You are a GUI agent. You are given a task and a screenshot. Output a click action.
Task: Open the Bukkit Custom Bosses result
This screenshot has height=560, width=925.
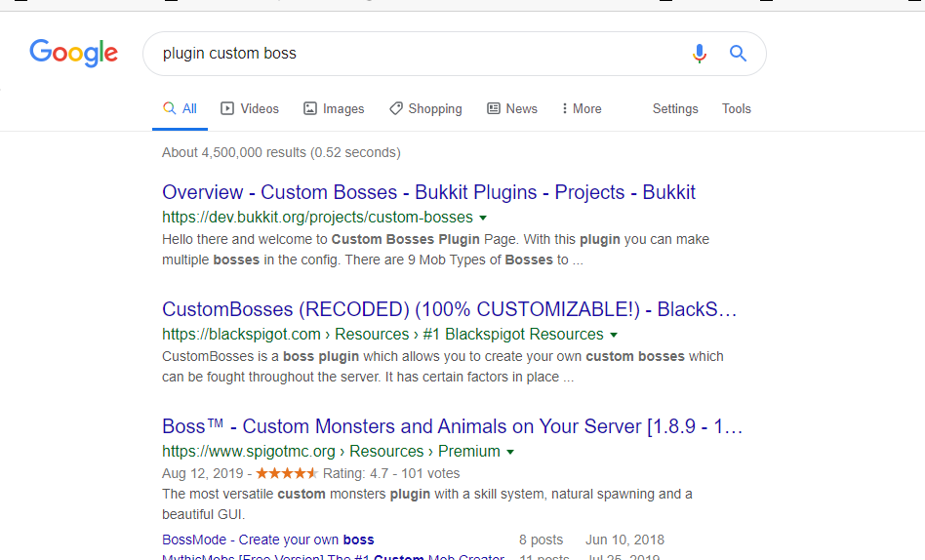coord(428,192)
